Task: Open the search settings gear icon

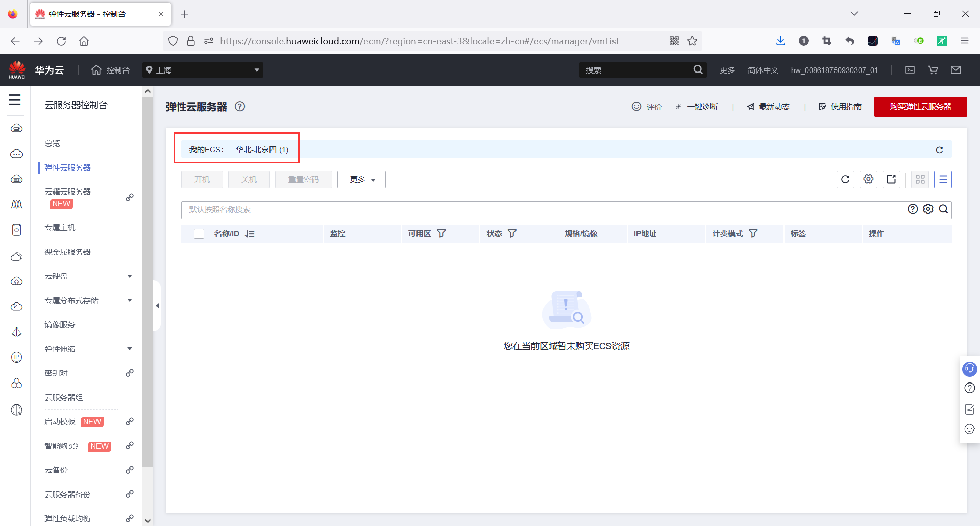Action: tap(928, 209)
